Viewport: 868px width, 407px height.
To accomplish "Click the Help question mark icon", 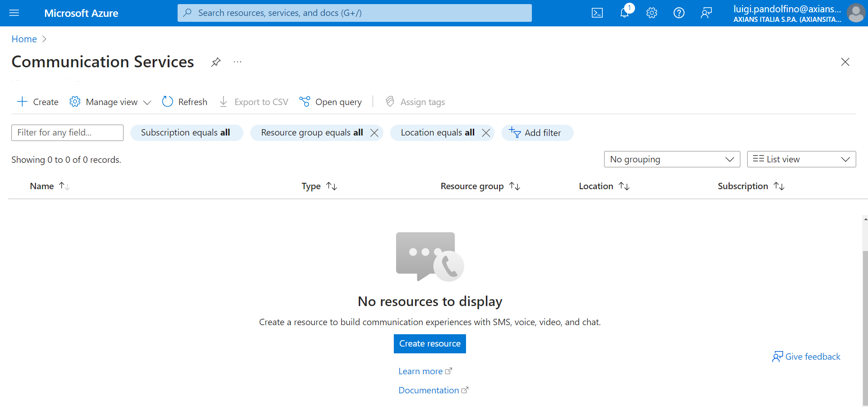I will (679, 13).
